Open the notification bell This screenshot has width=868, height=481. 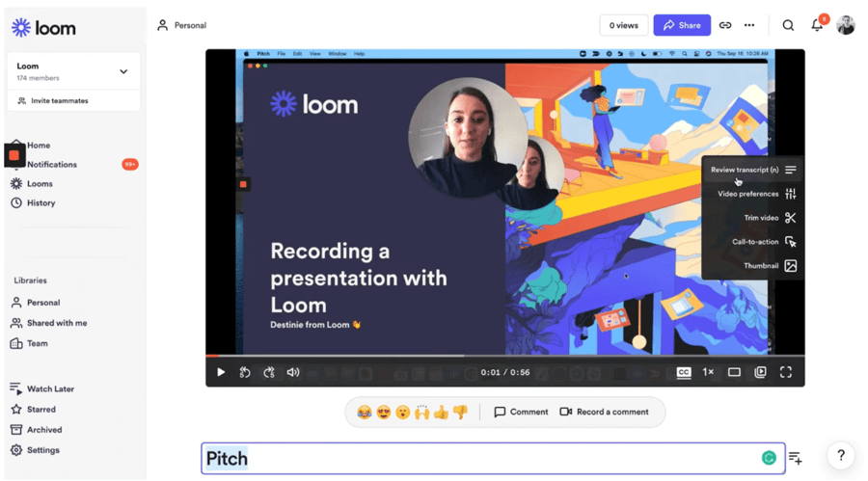(x=817, y=25)
